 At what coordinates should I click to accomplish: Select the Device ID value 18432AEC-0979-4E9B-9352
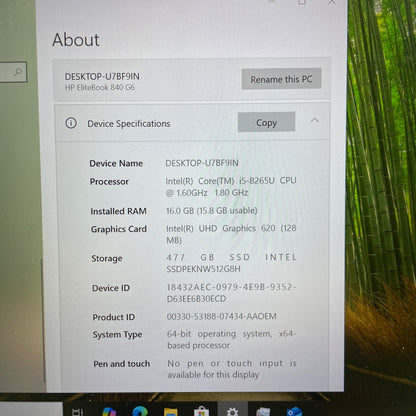pyautogui.click(x=231, y=287)
